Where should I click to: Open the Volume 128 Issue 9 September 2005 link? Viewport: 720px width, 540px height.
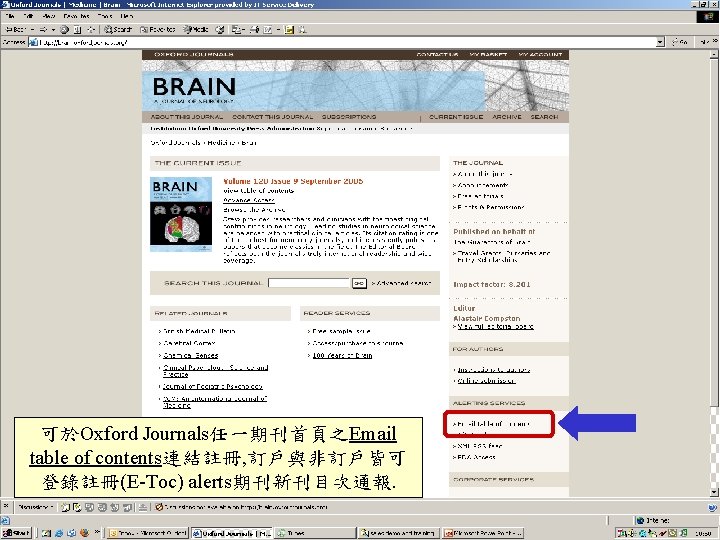point(293,181)
